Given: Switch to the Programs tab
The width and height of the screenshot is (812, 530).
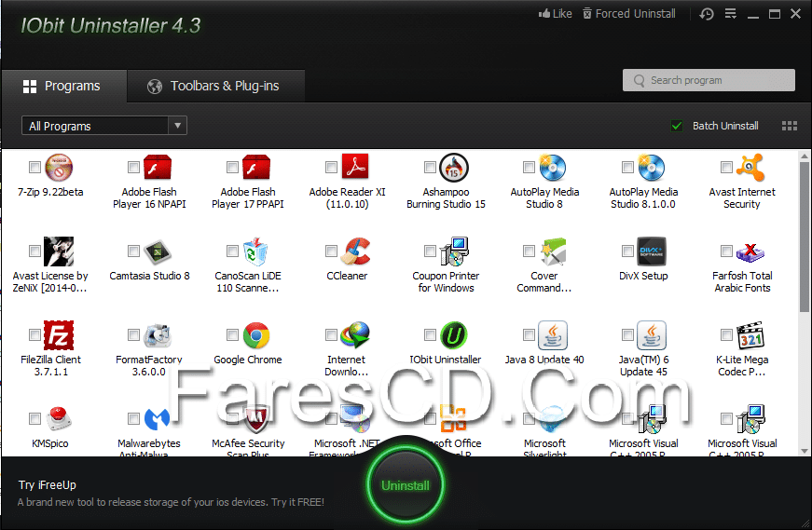Looking at the screenshot, I should pos(63,86).
